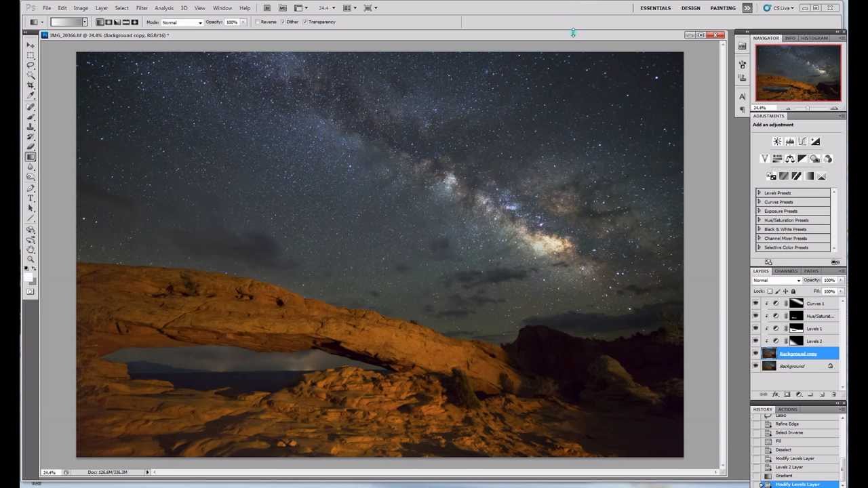Open the Image menu
This screenshot has width=868, height=488.
[x=81, y=8]
